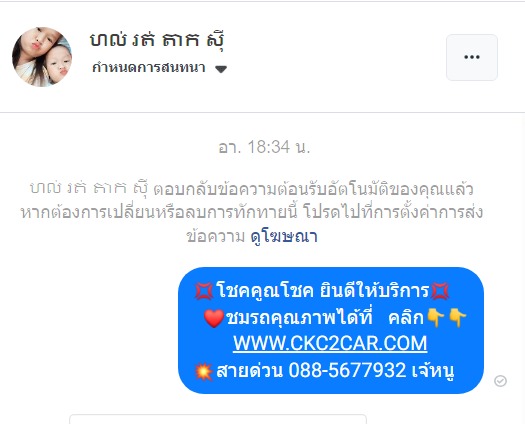Open the three-dot more options button
This screenshot has width=525, height=424.
pyautogui.click(x=472, y=57)
